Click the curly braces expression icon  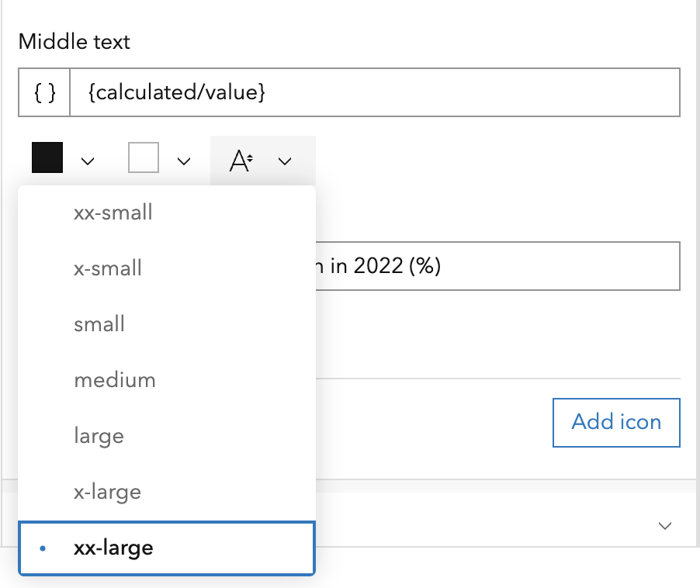coord(43,92)
